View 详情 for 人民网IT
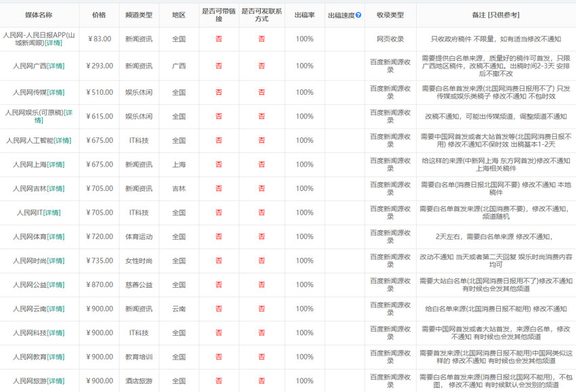Viewport: 576px width, 392px height. [x=52, y=213]
